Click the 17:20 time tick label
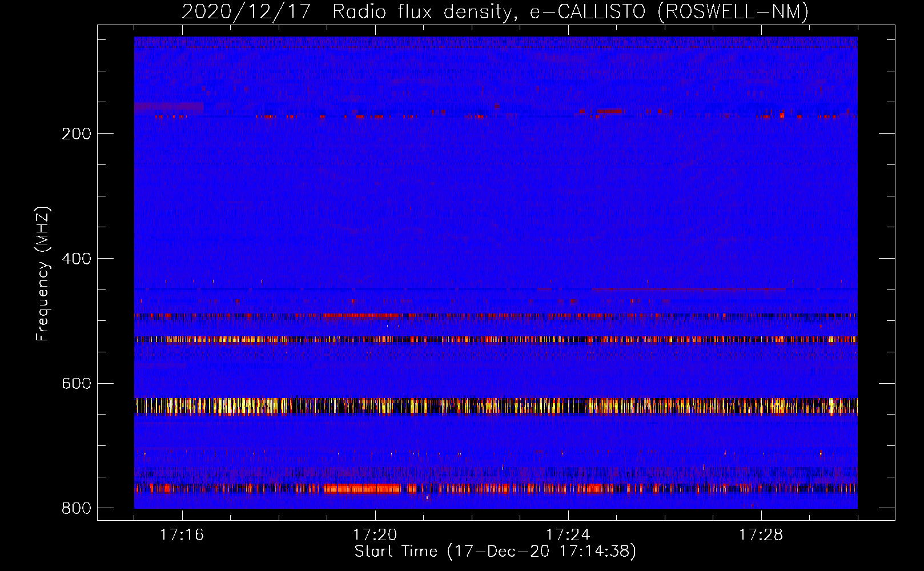This screenshot has width=924, height=571. pyautogui.click(x=375, y=534)
